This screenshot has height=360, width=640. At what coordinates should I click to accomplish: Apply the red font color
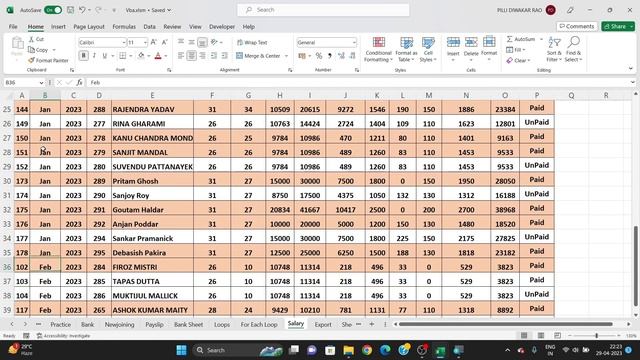[x=158, y=56]
